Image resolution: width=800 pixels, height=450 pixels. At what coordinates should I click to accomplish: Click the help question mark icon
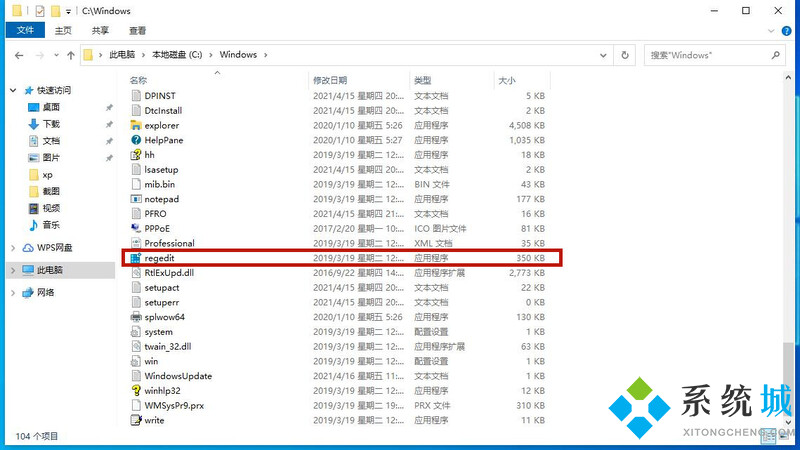pyautogui.click(x=786, y=31)
